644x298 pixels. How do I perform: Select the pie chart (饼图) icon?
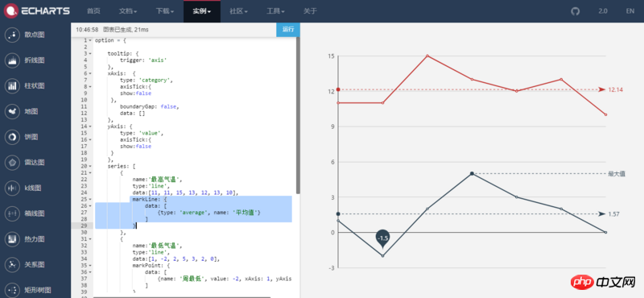[12, 137]
